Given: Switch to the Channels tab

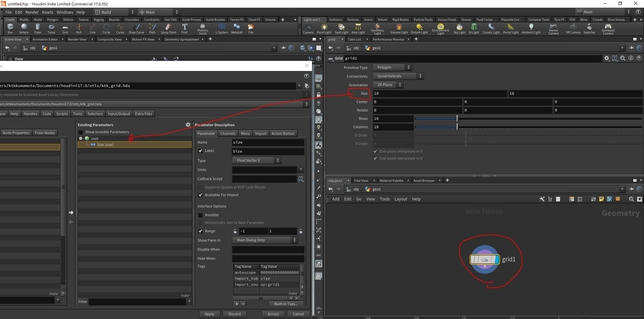Looking at the screenshot, I should 228,133.
